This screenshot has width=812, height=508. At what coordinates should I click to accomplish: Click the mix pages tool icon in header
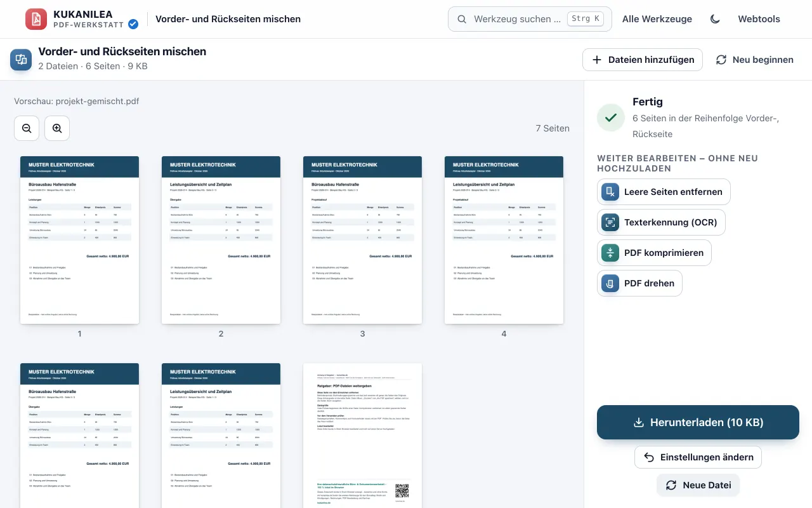pyautogui.click(x=21, y=60)
